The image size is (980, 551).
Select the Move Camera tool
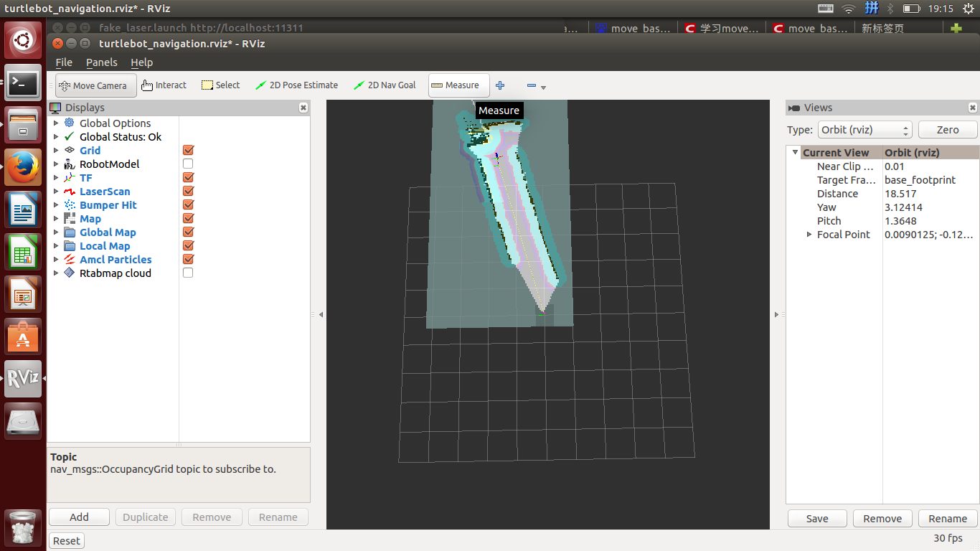point(95,85)
